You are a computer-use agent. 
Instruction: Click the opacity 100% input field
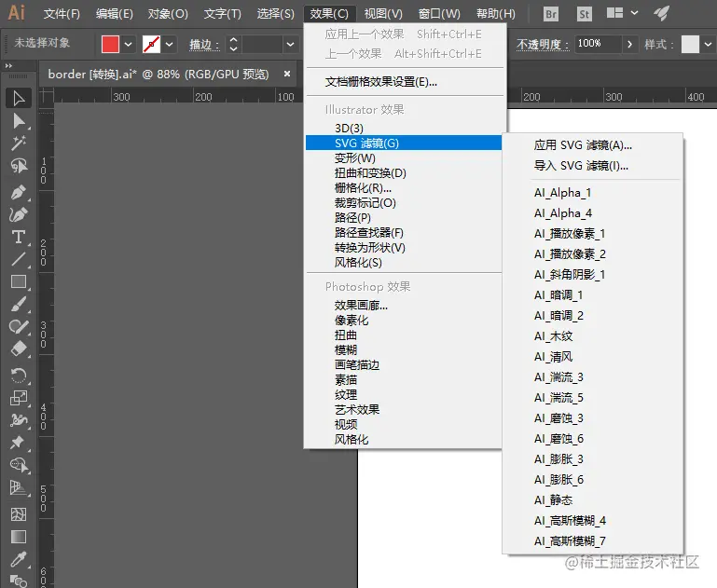(x=598, y=44)
